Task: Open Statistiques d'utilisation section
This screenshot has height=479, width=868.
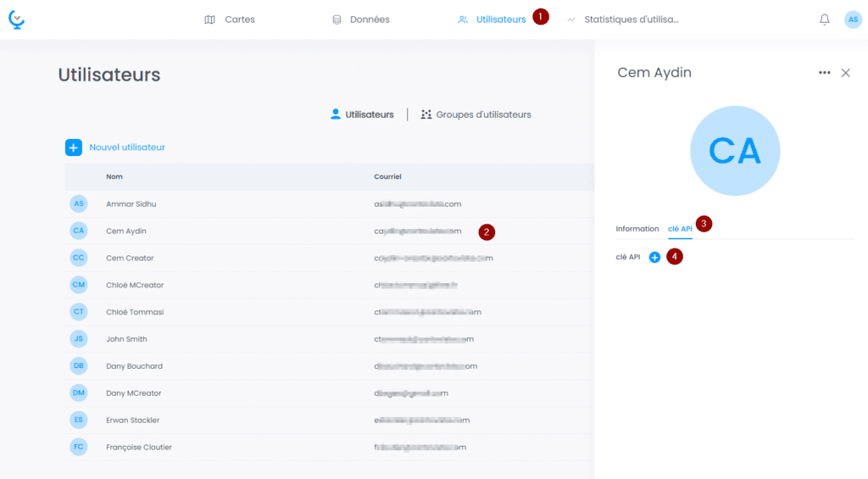Action: 623,19
